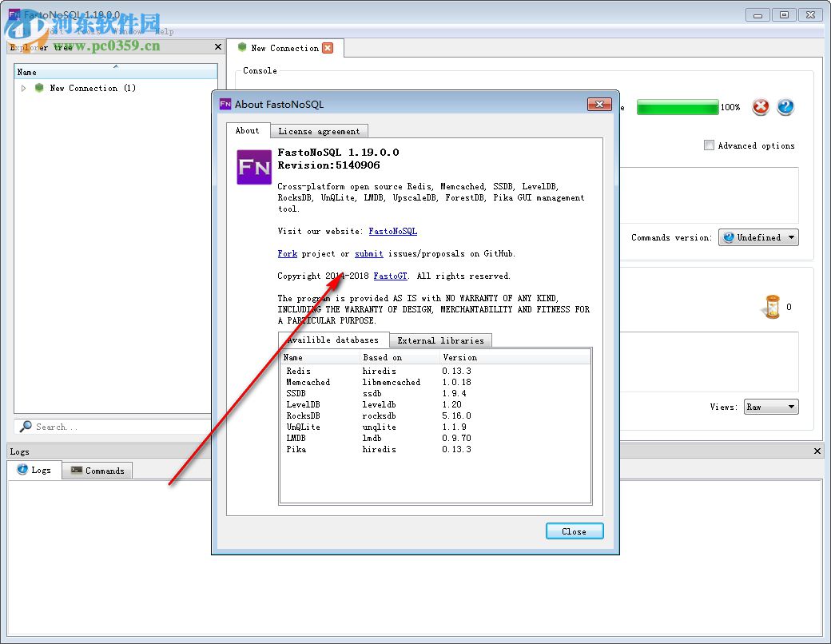The image size is (831, 644).
Task: Close the New Connection tab with red X
Action: [x=328, y=48]
